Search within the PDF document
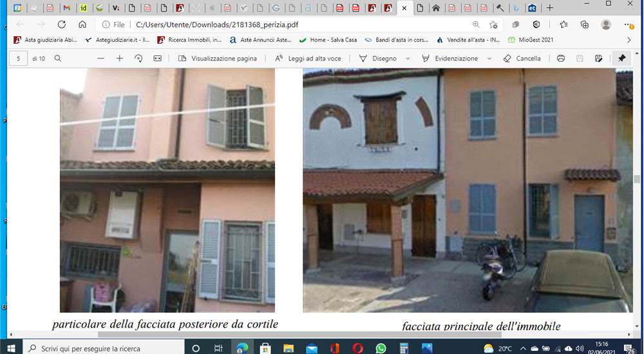The height and width of the screenshot is (354, 644). tap(58, 59)
